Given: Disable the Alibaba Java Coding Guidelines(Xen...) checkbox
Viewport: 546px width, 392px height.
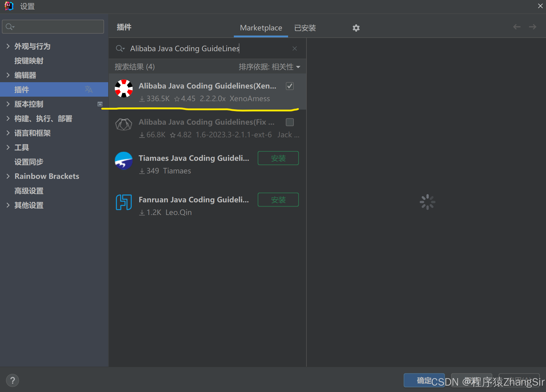Looking at the screenshot, I should click(x=290, y=86).
